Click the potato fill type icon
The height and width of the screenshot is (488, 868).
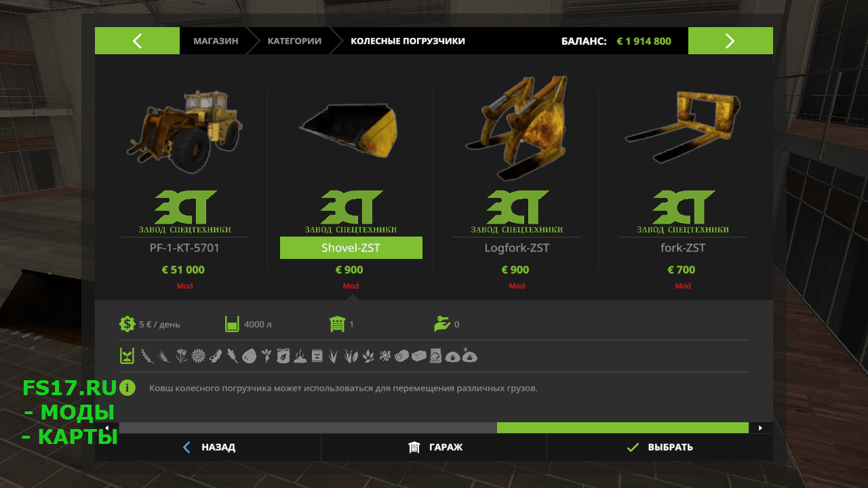(x=250, y=356)
